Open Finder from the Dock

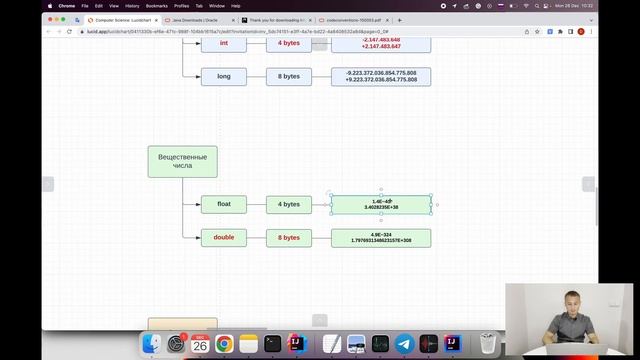pyautogui.click(x=151, y=344)
